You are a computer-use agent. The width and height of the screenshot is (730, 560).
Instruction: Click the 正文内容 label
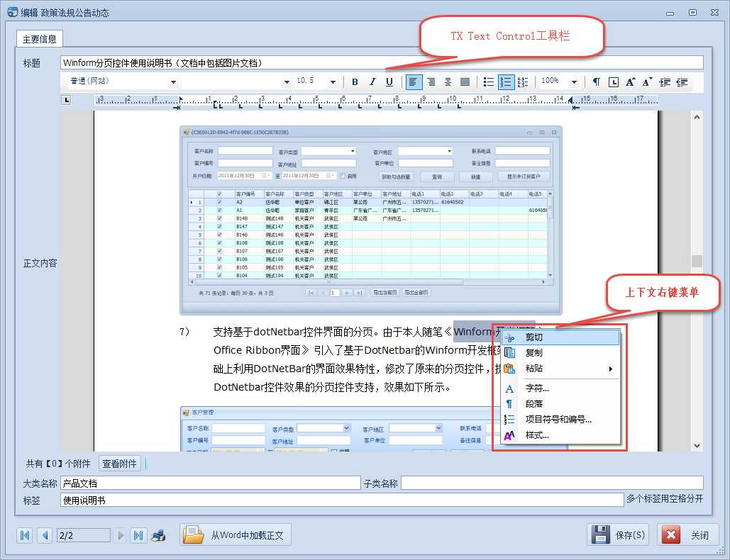[x=40, y=263]
